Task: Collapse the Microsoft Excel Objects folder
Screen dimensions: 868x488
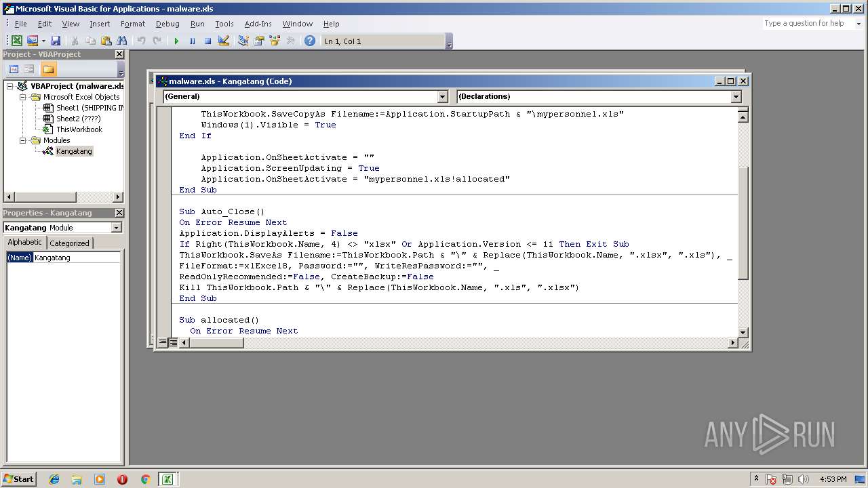Action: point(22,97)
